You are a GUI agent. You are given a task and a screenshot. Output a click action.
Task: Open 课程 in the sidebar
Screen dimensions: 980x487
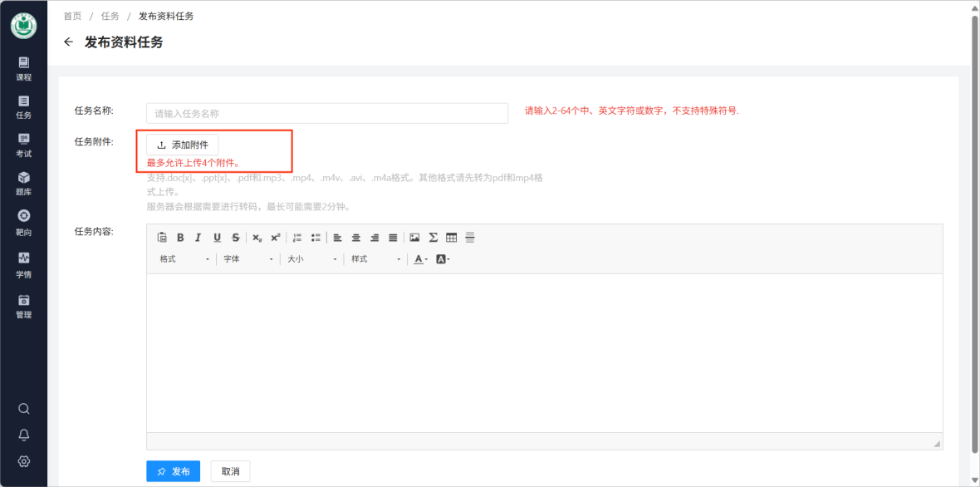[x=24, y=69]
